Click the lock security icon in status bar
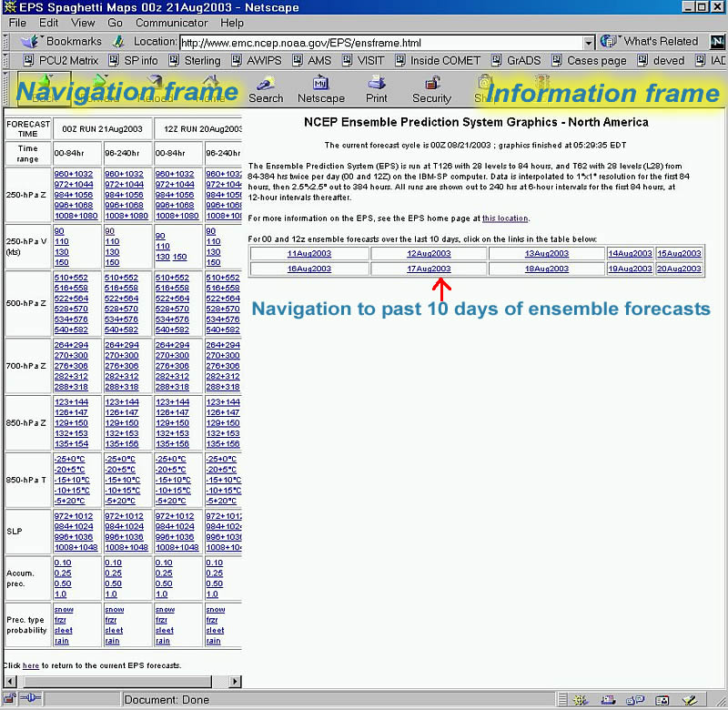 tap(10, 699)
